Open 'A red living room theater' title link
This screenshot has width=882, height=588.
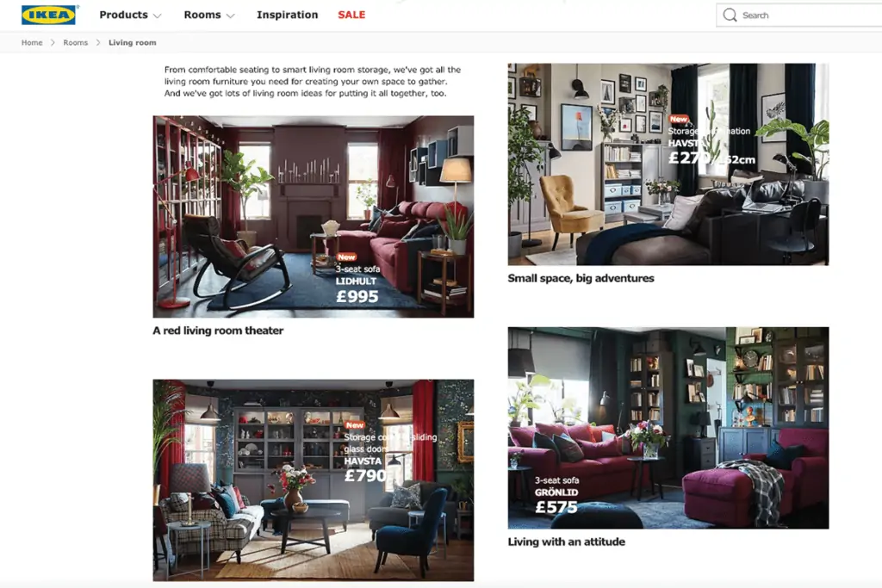click(x=218, y=331)
